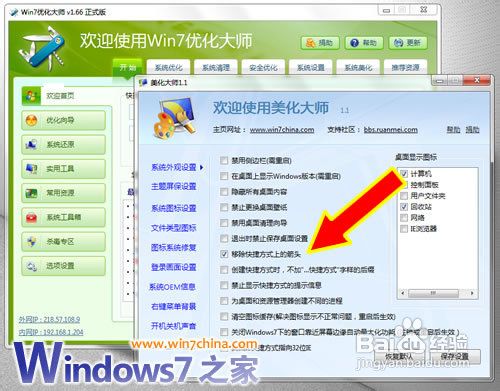Click arrow beside 系统外观设置
The width and height of the screenshot is (500, 391).
click(x=201, y=167)
